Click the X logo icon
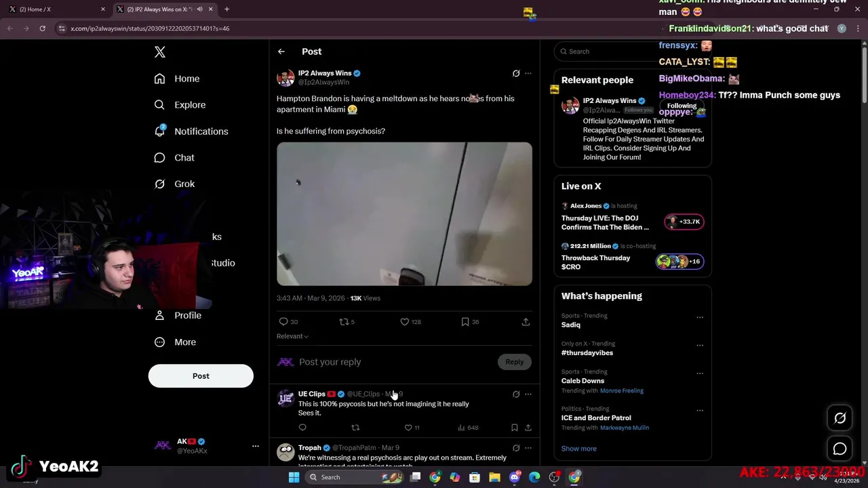 tap(160, 52)
